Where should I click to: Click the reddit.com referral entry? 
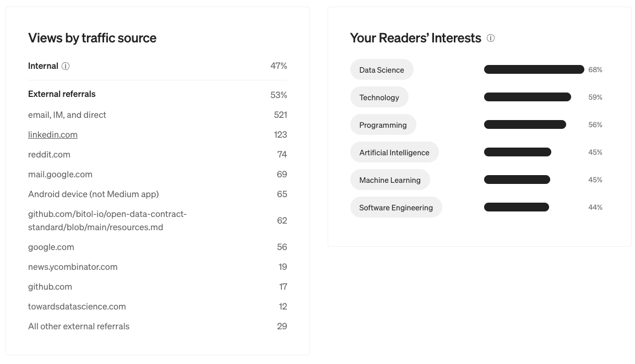click(49, 154)
